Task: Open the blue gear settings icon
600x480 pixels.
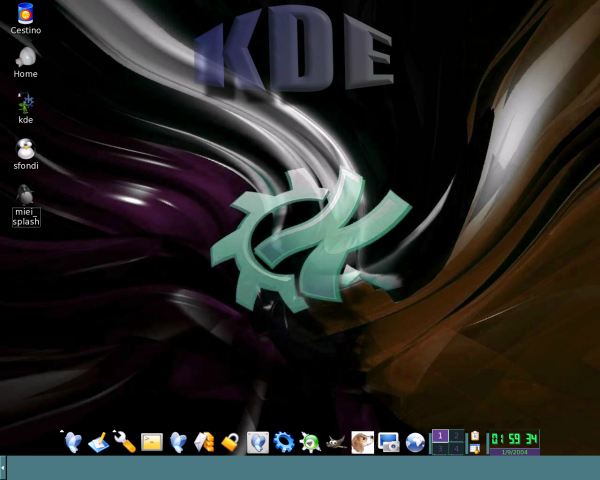Action: click(x=284, y=442)
